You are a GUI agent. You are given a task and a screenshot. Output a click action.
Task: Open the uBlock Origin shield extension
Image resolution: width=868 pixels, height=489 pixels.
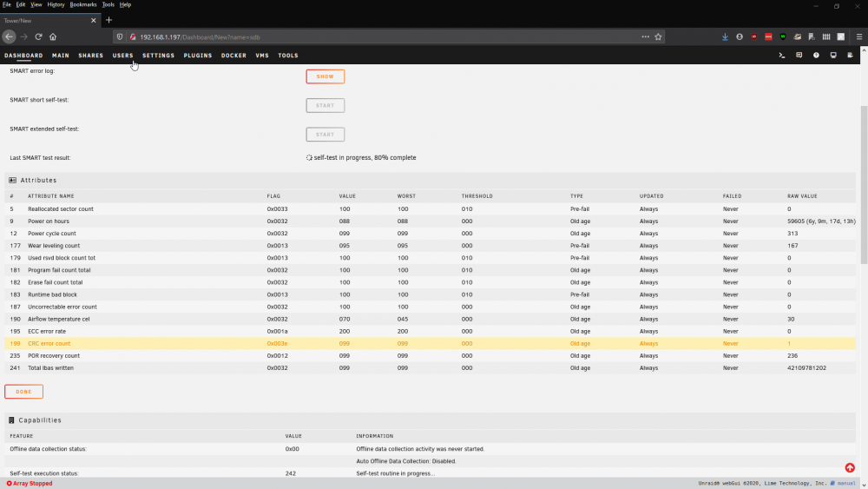click(x=754, y=37)
